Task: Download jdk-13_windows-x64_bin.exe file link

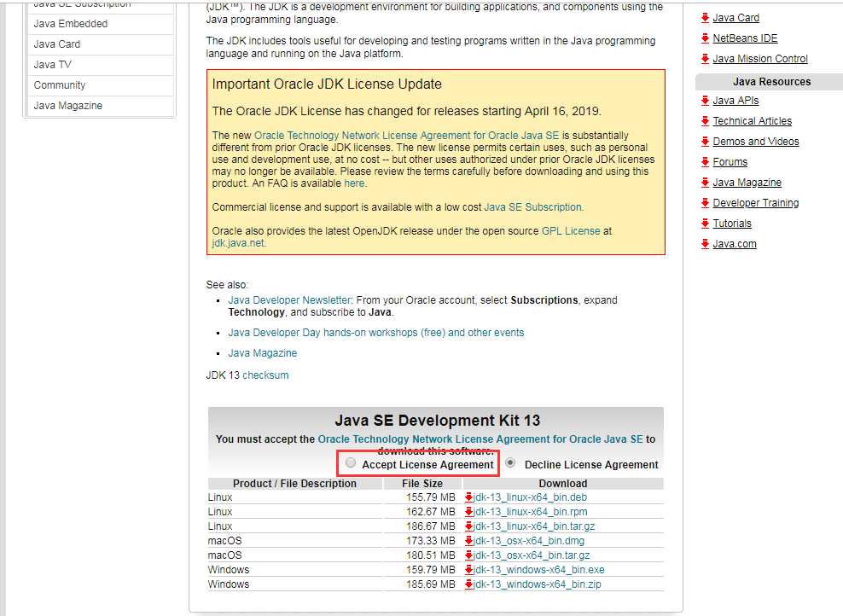Action: pyautogui.click(x=538, y=570)
